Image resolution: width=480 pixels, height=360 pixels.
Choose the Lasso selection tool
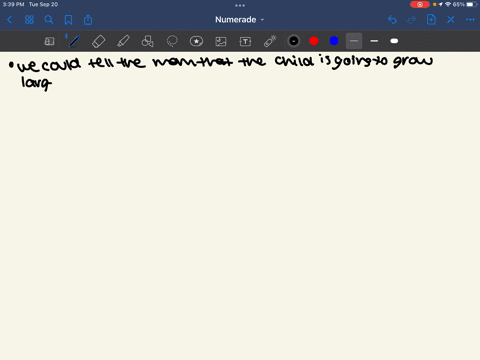tap(172, 41)
